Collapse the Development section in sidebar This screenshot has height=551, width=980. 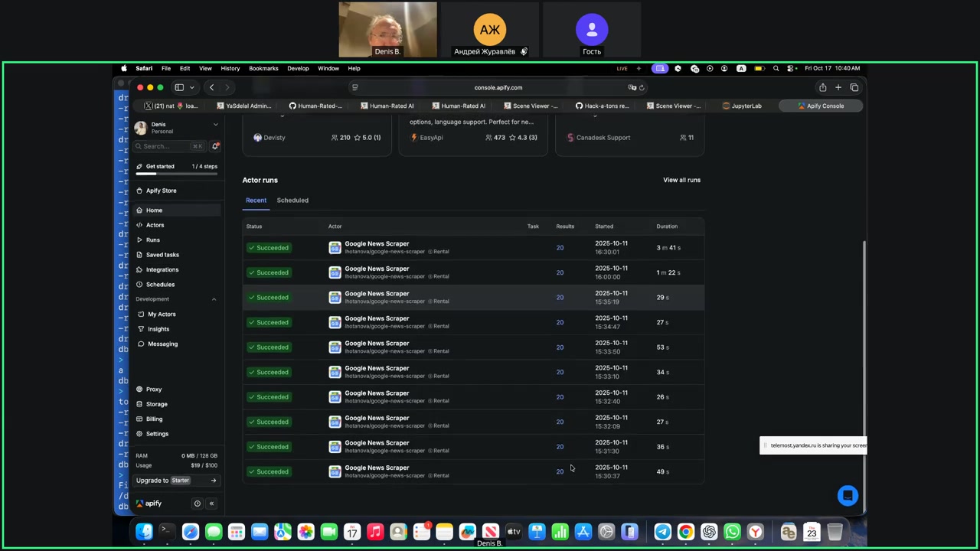214,299
